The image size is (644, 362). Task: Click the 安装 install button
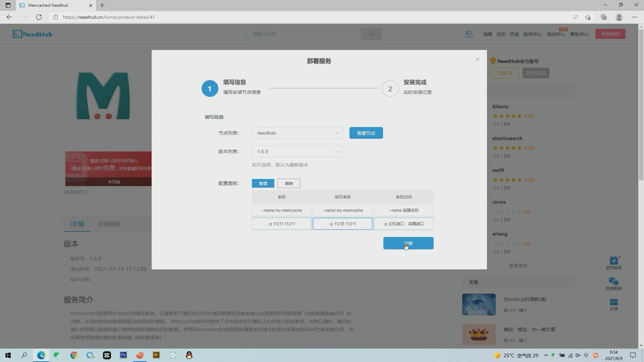pyautogui.click(x=408, y=243)
